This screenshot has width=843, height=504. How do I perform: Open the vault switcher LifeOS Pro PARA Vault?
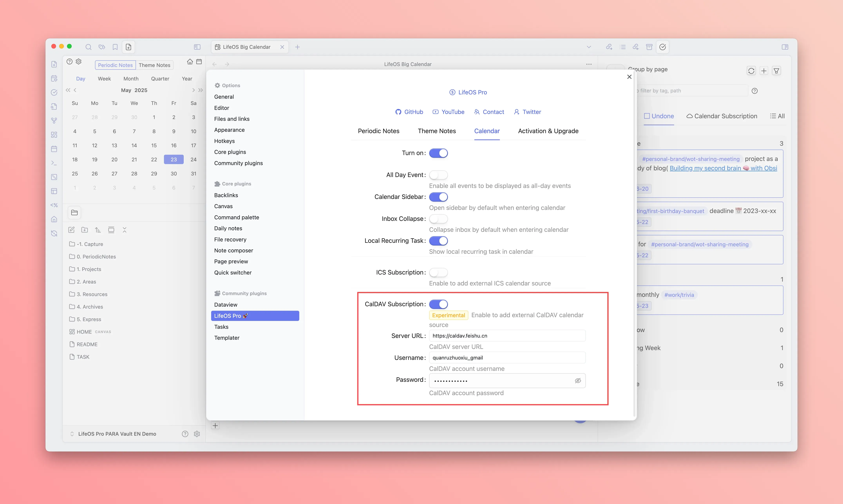(x=117, y=434)
